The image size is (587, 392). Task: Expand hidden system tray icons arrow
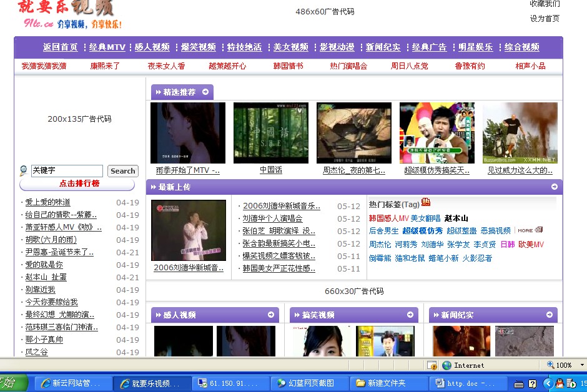click(548, 383)
